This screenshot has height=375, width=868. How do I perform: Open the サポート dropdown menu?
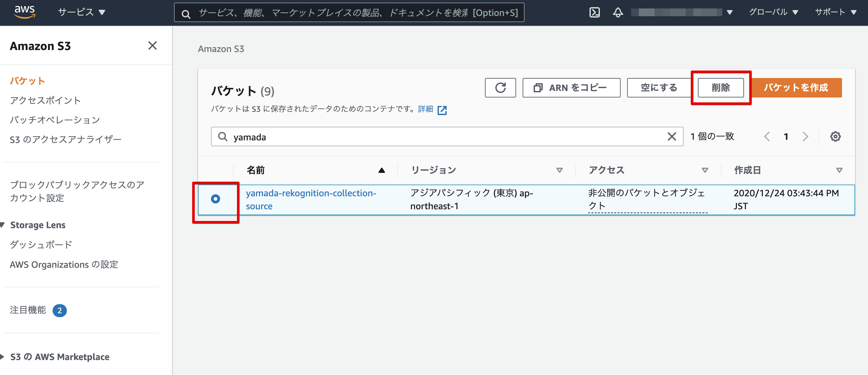[836, 12]
